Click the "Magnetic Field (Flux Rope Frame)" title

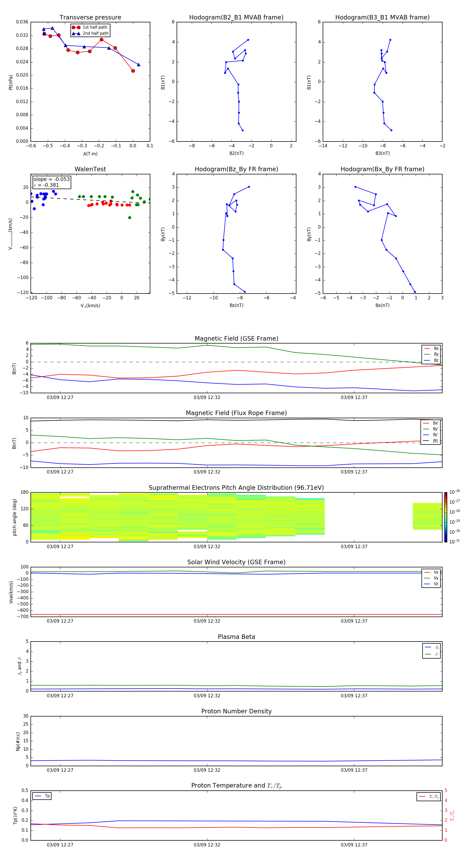pos(236,413)
